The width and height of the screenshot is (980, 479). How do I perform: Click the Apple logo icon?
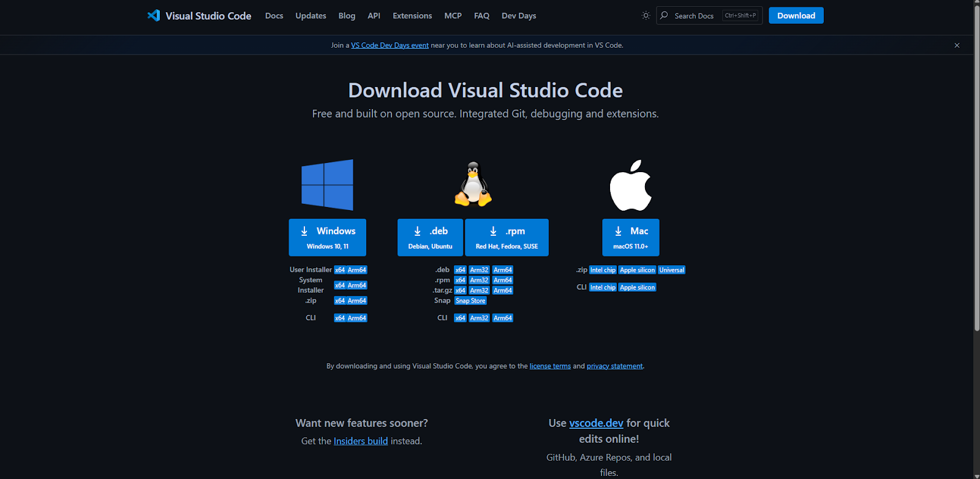coord(630,186)
